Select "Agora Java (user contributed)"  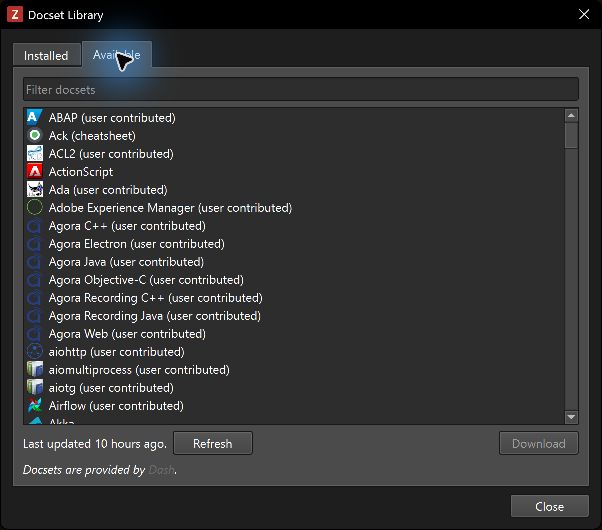(294, 262)
